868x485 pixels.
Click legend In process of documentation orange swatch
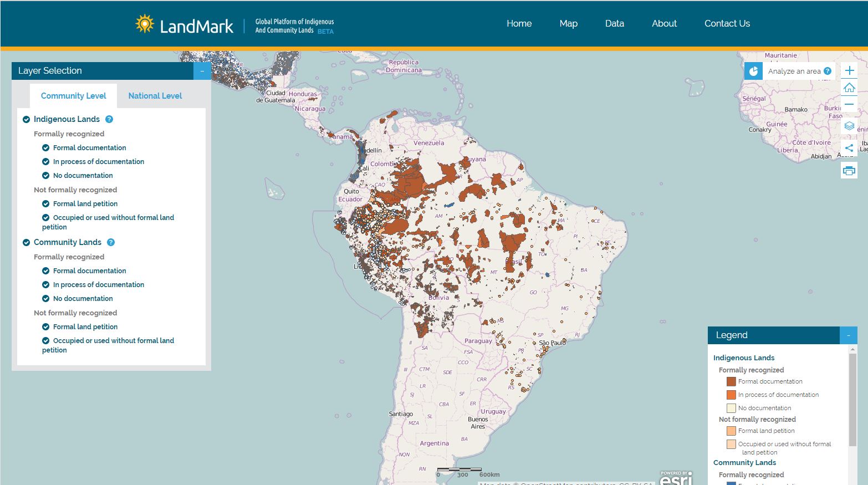(x=731, y=395)
